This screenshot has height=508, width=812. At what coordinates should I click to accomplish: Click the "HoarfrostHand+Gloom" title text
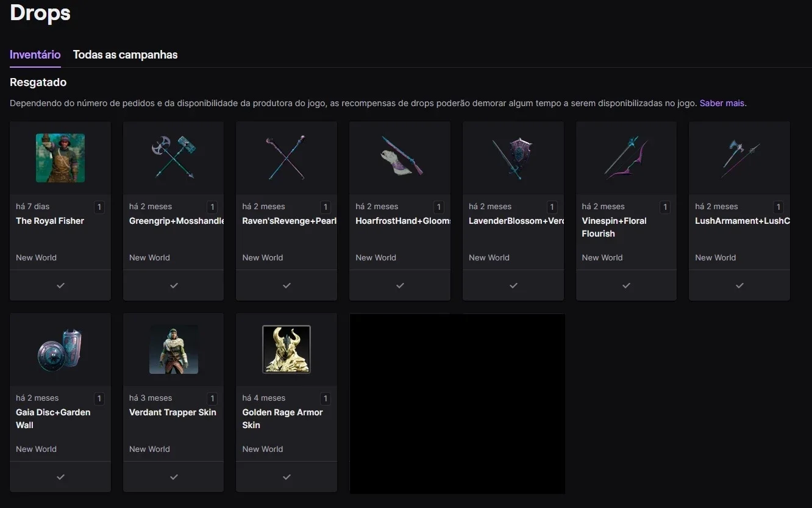(403, 221)
